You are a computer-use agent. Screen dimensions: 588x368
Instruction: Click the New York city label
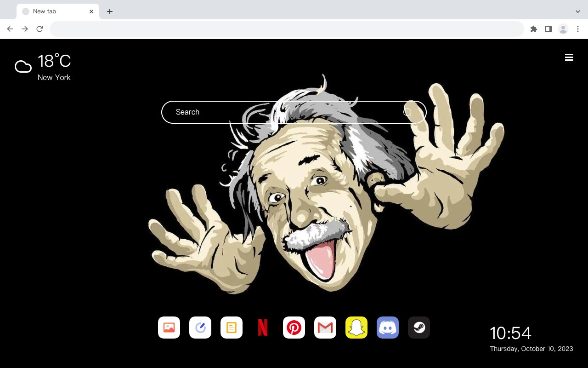pyautogui.click(x=54, y=77)
